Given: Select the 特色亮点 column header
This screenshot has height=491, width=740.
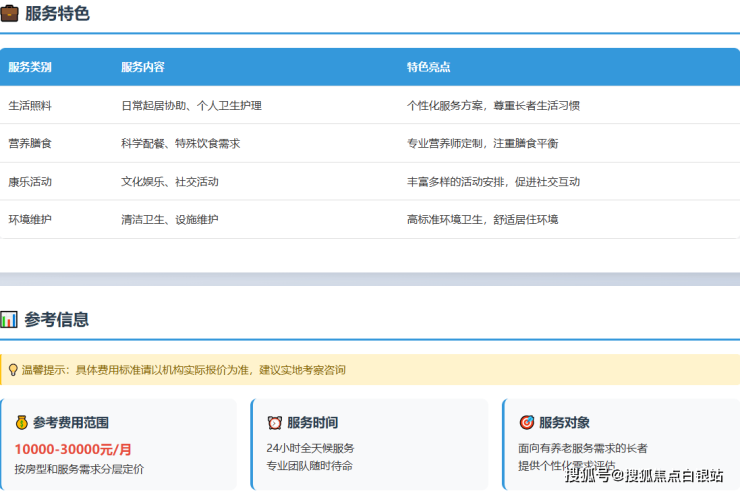Looking at the screenshot, I should [x=428, y=67].
